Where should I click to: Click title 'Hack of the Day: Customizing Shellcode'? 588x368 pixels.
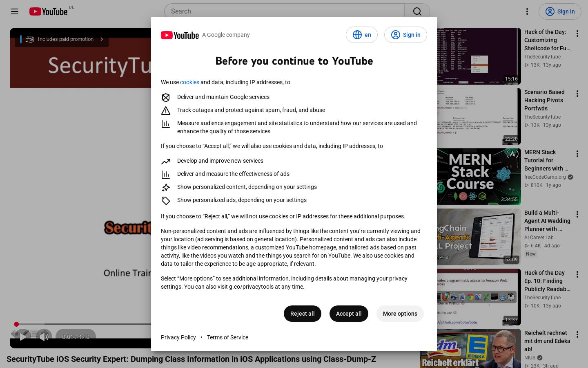547,40
